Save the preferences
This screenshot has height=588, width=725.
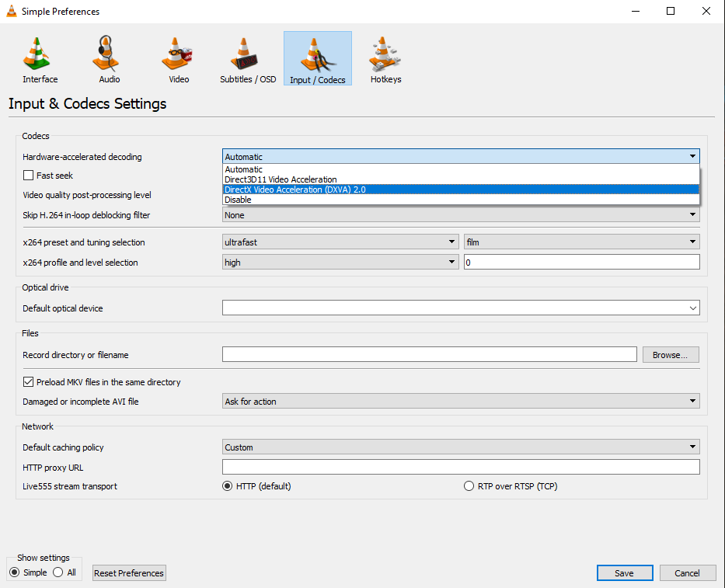[x=625, y=572]
